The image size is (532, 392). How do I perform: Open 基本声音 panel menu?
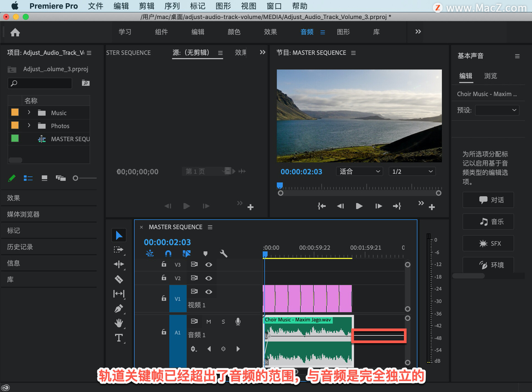517,56
